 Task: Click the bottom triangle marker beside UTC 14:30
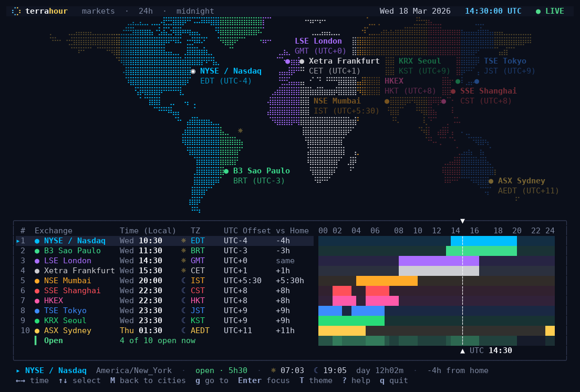tap(462, 351)
